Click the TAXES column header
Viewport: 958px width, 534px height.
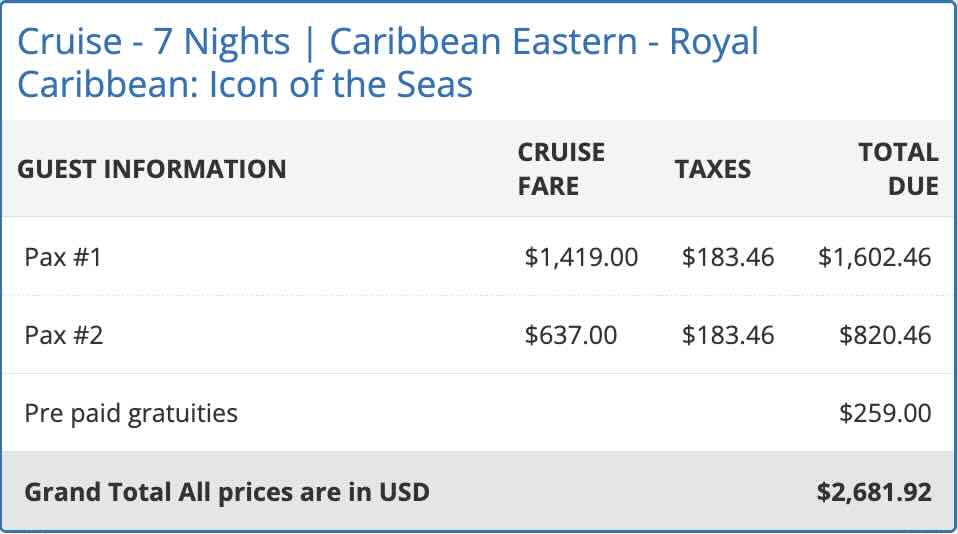(712, 168)
